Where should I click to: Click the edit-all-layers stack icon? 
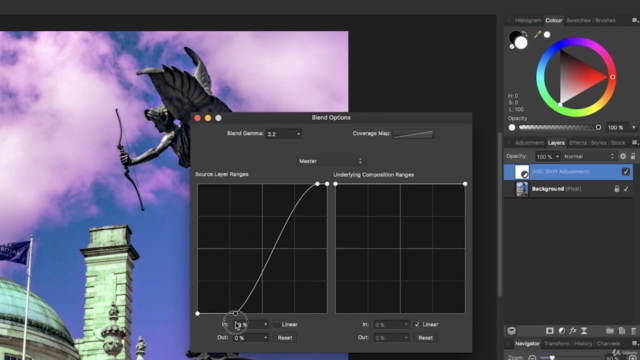(511, 331)
